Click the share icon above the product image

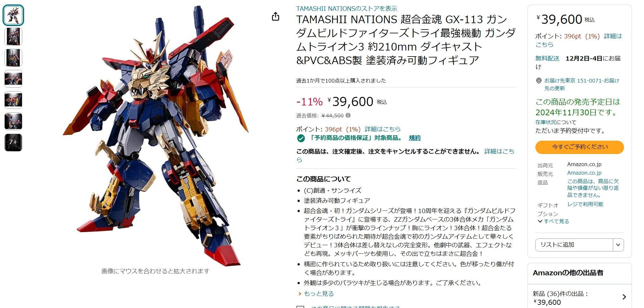275,17
